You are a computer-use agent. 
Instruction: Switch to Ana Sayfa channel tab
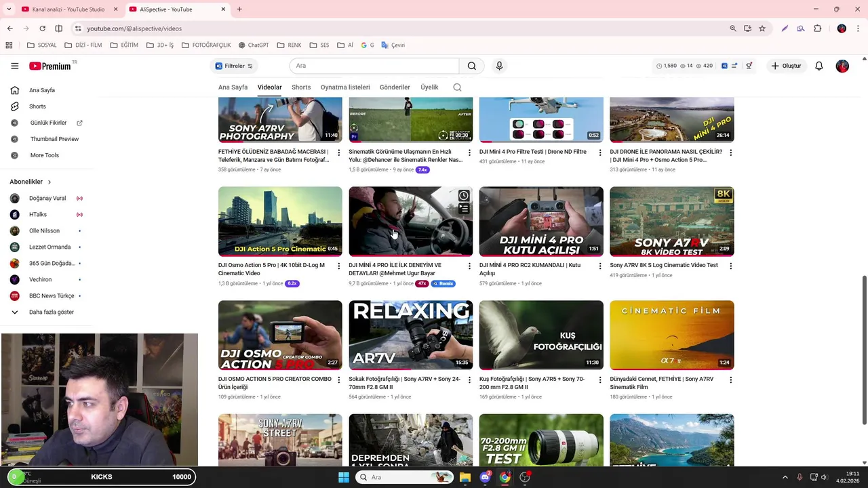[233, 87]
